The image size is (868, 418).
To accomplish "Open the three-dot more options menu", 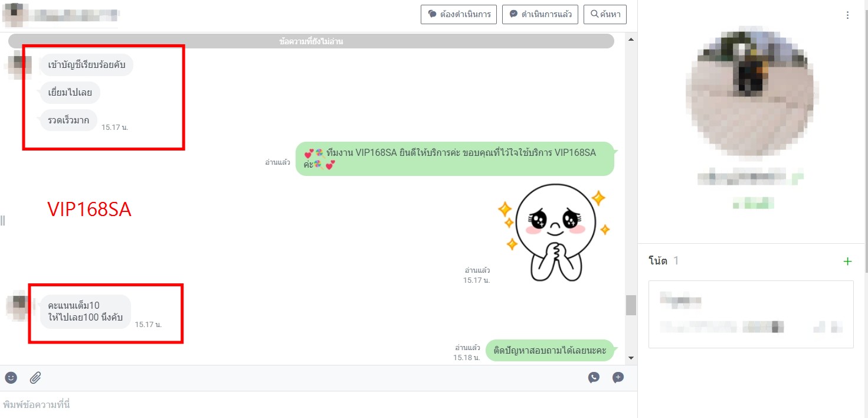I will coord(847,15).
